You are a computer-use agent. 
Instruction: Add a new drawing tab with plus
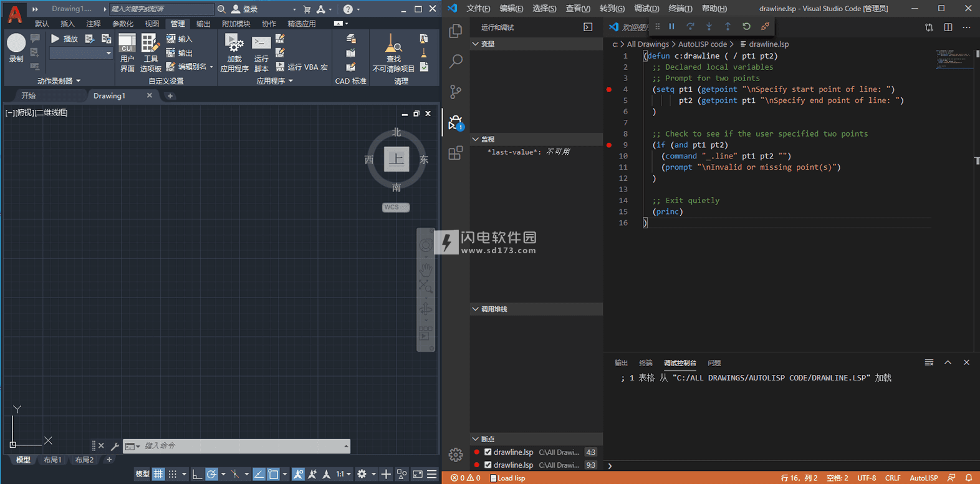coord(170,95)
